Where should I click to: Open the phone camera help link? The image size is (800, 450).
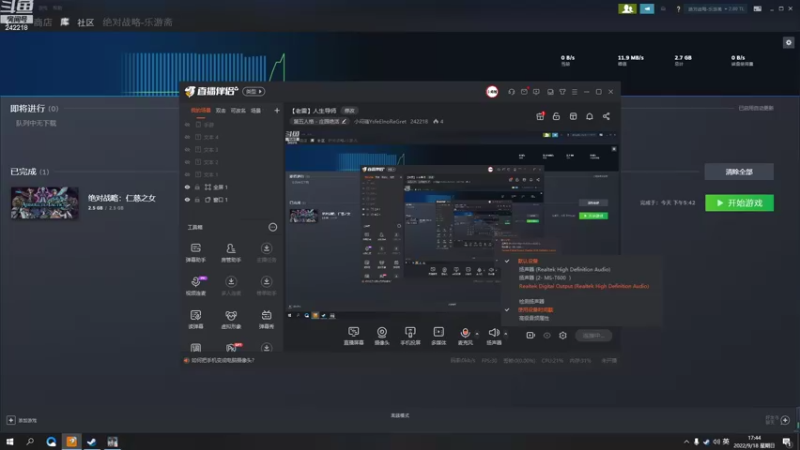coord(222,360)
